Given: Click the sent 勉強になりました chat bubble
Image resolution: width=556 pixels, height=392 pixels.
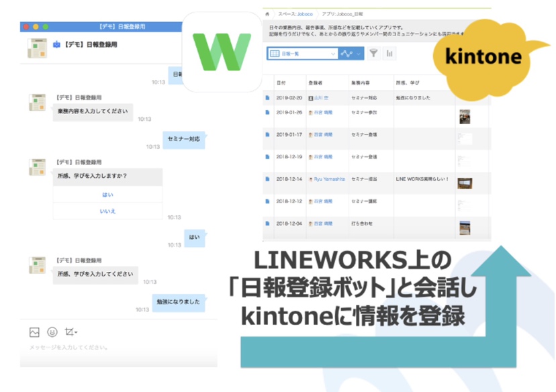Looking at the screenshot, I should click(179, 302).
